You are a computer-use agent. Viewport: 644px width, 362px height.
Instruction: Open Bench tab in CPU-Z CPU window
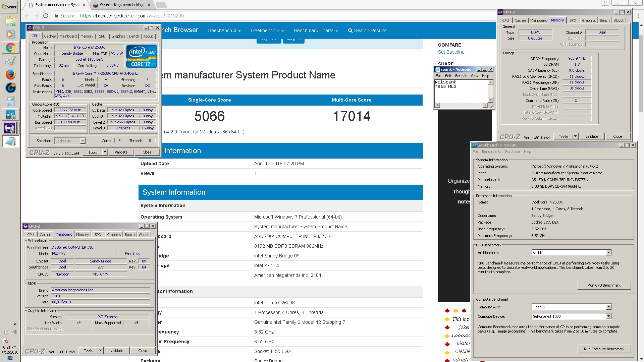click(134, 36)
